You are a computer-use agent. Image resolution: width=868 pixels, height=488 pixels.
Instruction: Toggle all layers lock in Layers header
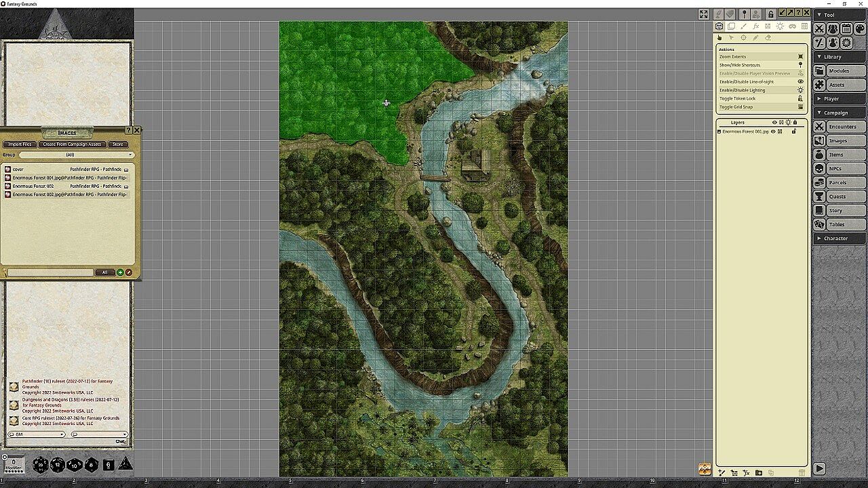pyautogui.click(x=795, y=123)
